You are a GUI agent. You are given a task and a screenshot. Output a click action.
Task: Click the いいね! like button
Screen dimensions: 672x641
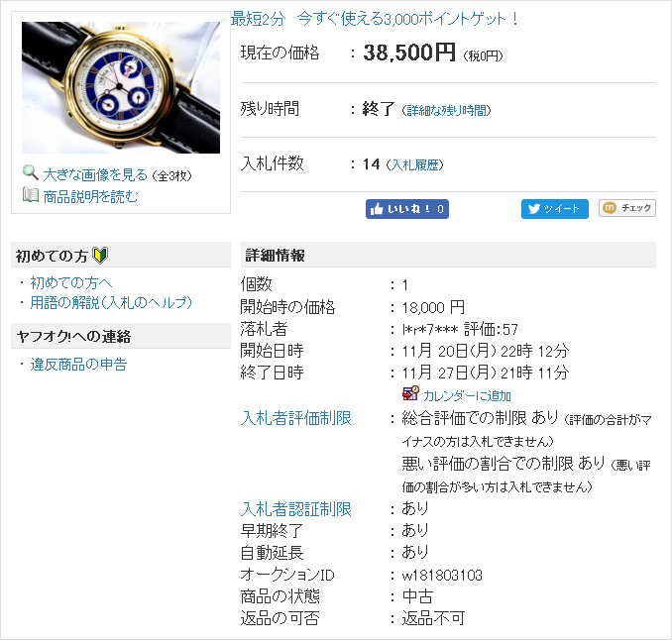click(x=407, y=209)
